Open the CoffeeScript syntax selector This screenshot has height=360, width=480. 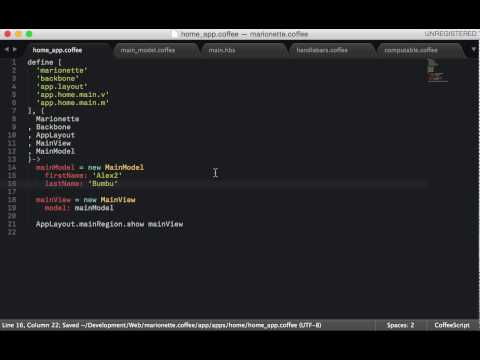[452, 325]
